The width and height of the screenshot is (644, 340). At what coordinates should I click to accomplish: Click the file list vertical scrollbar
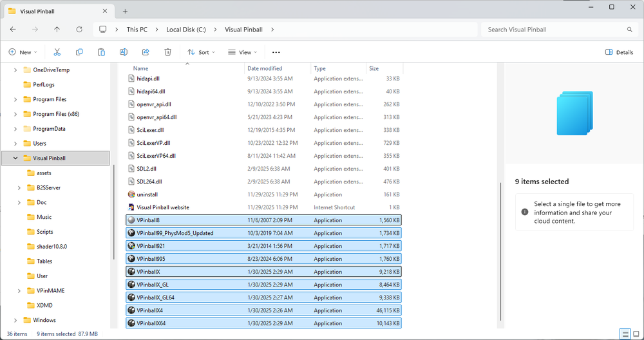click(x=500, y=251)
